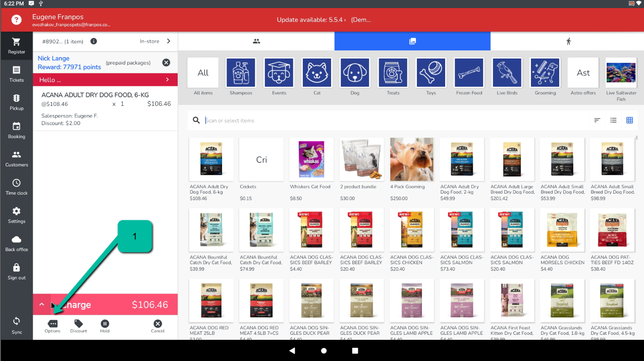Cancel the current ticket

pos(158,327)
